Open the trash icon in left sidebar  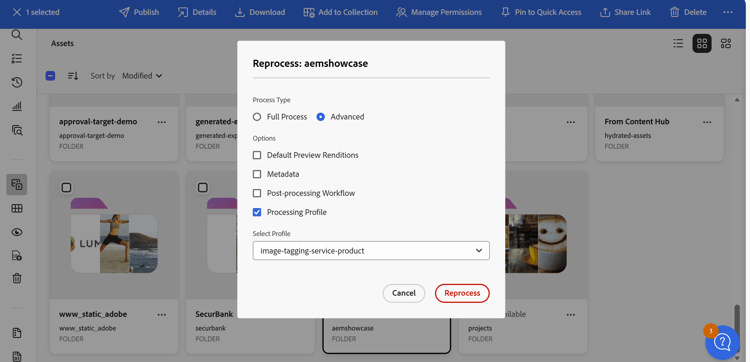pos(17,278)
